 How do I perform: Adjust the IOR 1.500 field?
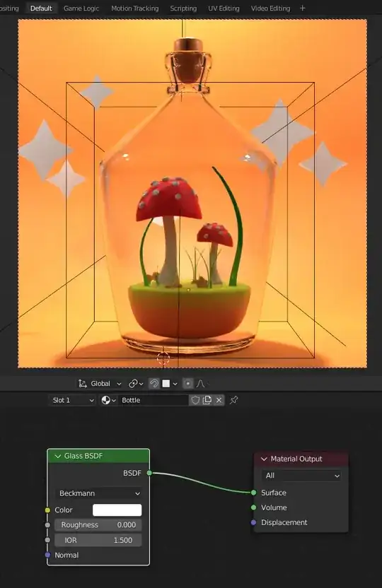click(98, 541)
